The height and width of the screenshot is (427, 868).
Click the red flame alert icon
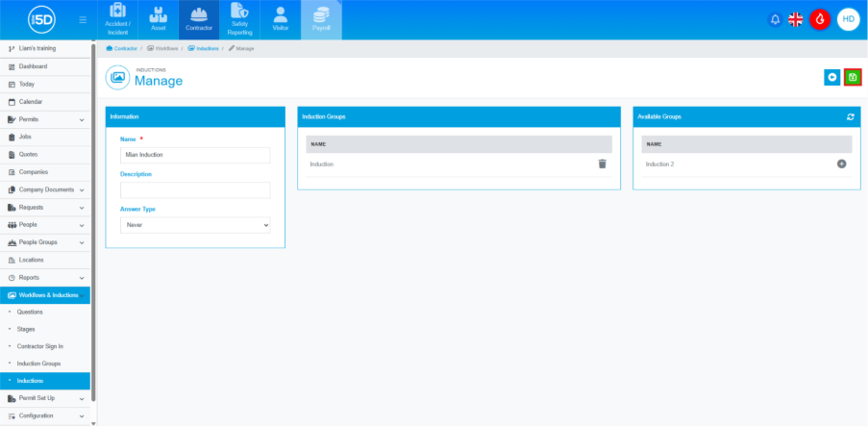pyautogui.click(x=820, y=19)
